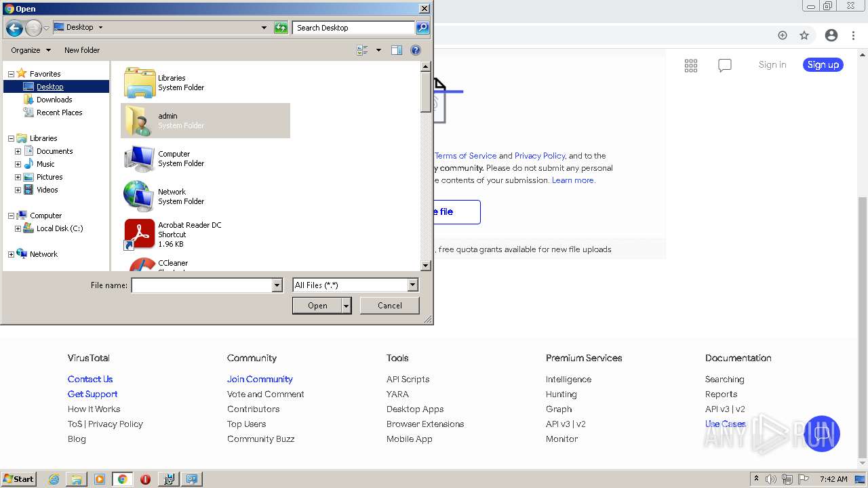868x488 pixels.
Task: Click the Forward arrow in Open dialog
Action: pyautogui.click(x=33, y=28)
